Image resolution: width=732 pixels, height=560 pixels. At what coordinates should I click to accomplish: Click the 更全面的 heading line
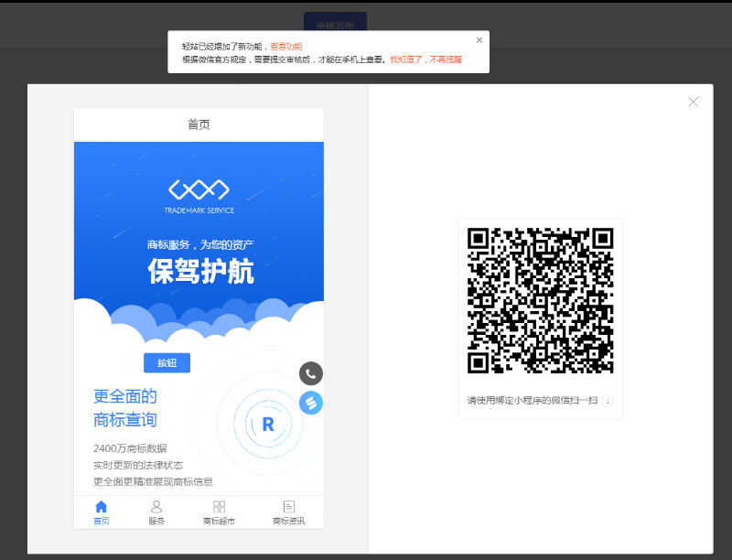point(125,396)
